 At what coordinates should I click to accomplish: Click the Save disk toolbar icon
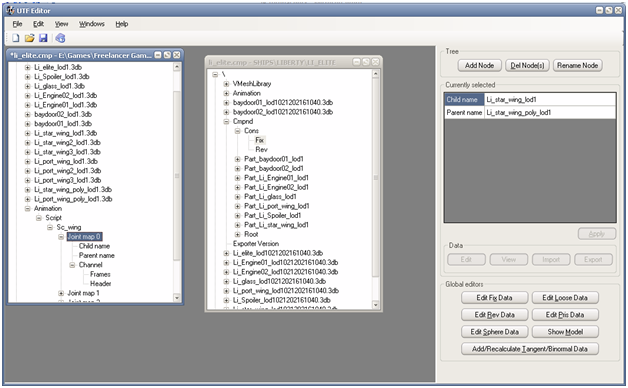tap(43, 38)
